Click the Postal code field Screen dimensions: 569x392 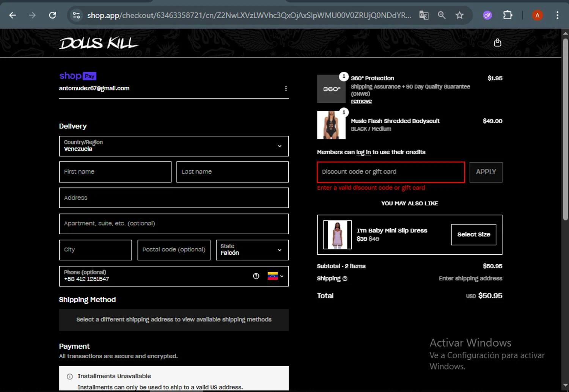tap(174, 250)
